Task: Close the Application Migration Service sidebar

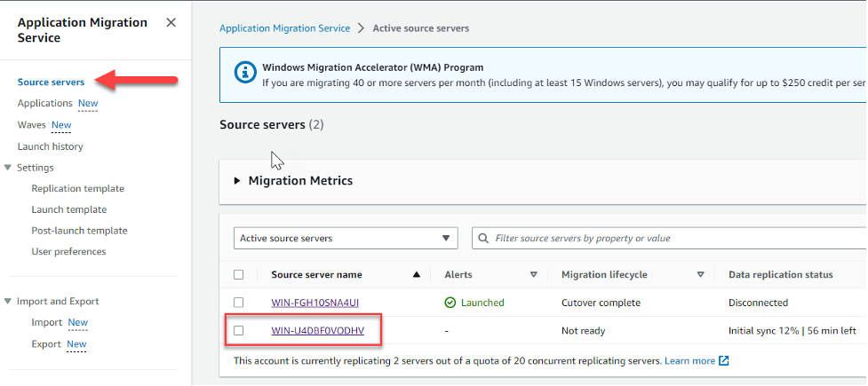Action: tap(171, 22)
